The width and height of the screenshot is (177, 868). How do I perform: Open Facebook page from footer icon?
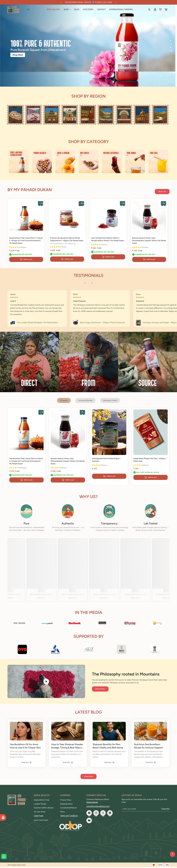(89, 813)
